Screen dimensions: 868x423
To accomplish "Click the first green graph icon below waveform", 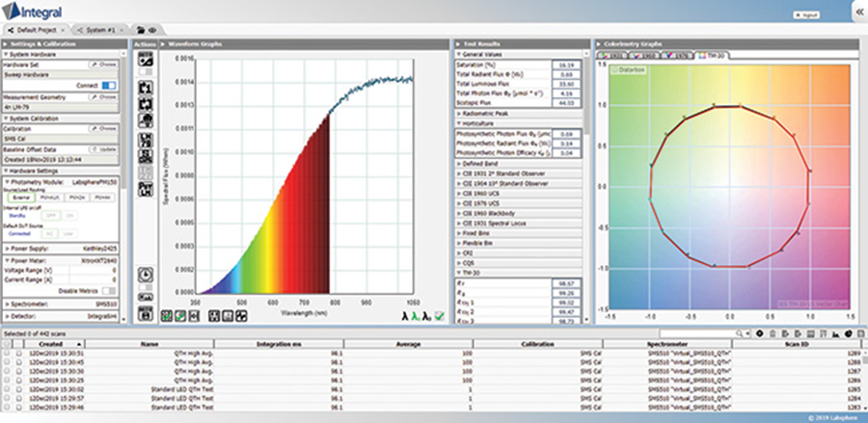I will click(x=166, y=316).
